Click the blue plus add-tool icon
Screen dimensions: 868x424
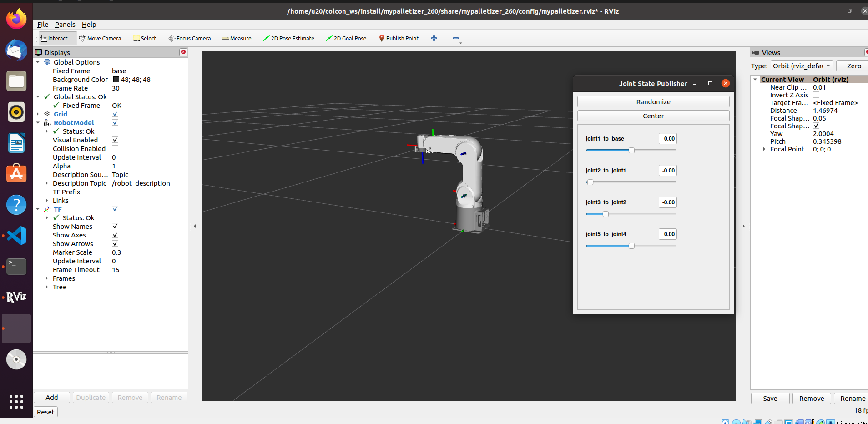[434, 39]
